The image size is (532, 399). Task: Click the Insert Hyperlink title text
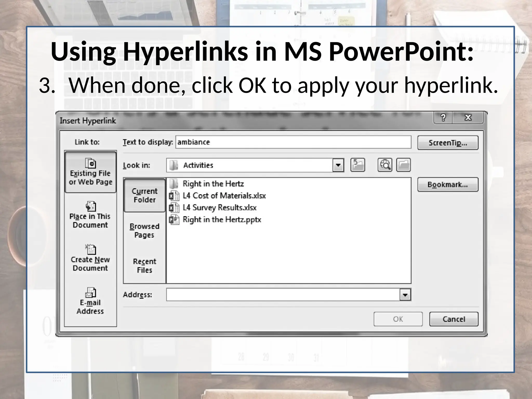pos(88,121)
